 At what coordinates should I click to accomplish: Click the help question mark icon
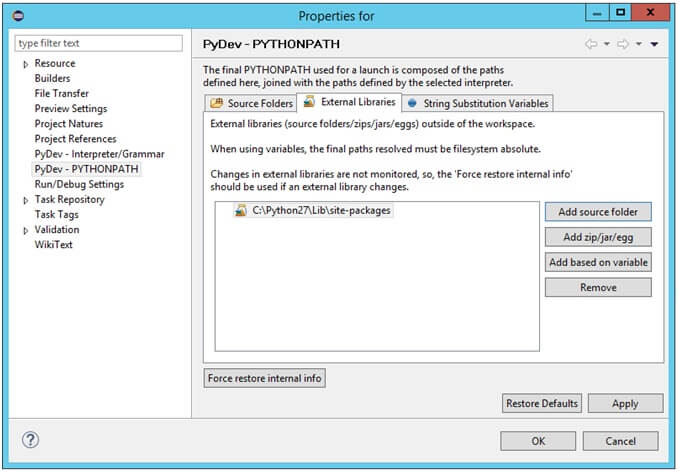[x=30, y=440]
